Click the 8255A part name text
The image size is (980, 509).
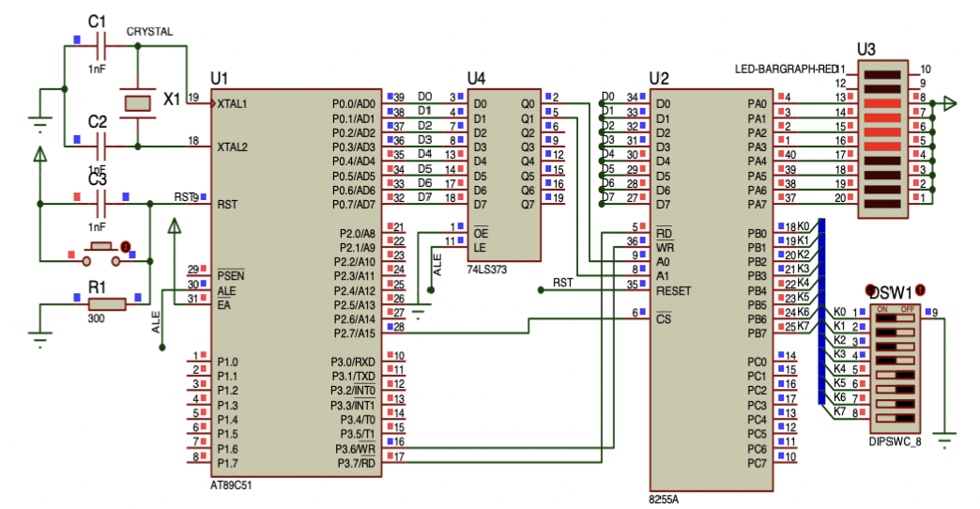tap(664, 500)
